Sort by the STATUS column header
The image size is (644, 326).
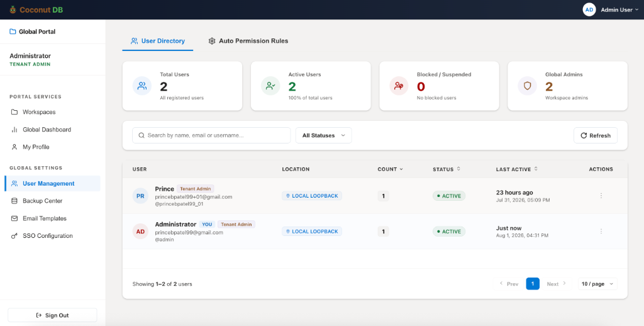coord(447,169)
